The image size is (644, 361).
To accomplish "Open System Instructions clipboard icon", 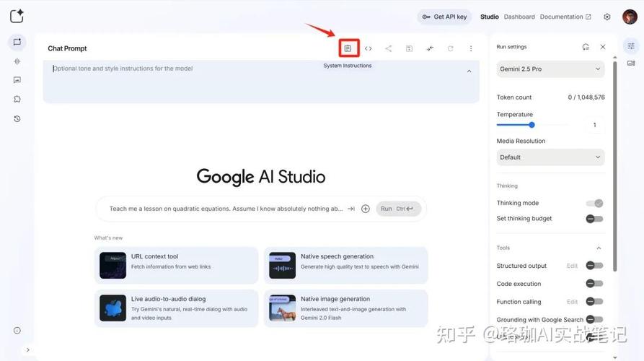I will (348, 48).
